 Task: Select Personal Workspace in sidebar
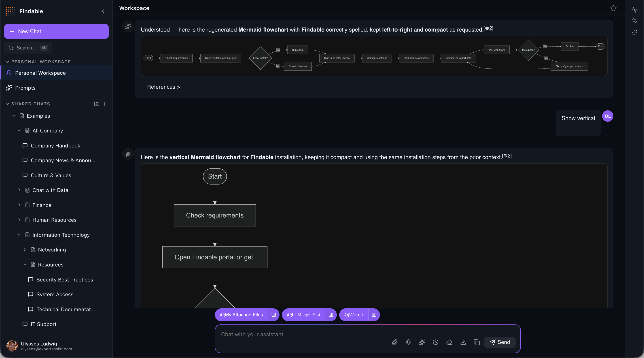pyautogui.click(x=57, y=73)
